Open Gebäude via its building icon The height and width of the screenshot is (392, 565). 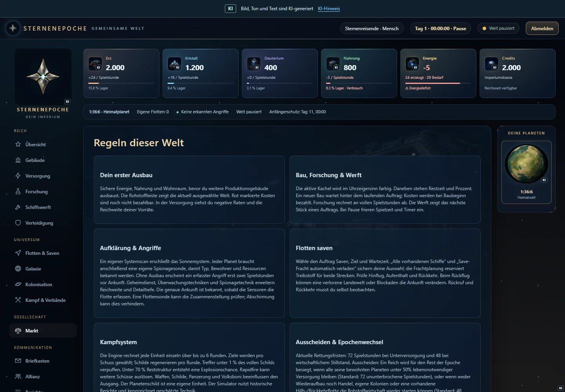[x=18, y=160]
